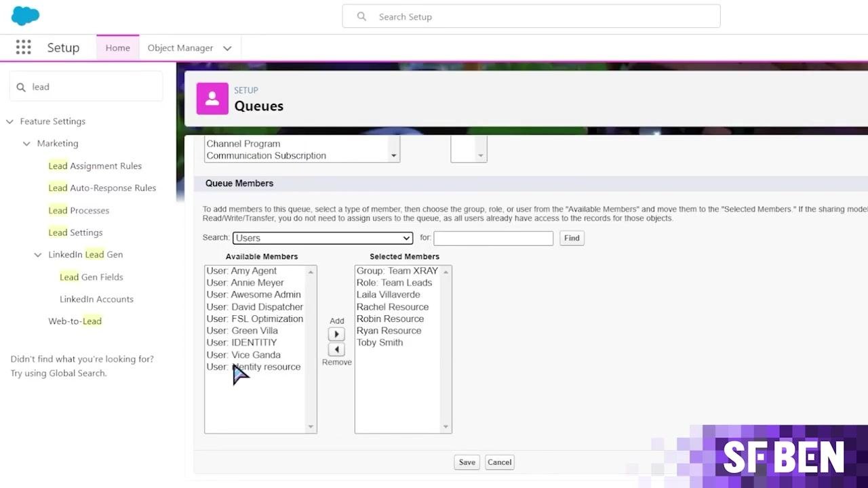The image size is (868, 488).
Task: Open Lead Settings page
Action: point(75,232)
